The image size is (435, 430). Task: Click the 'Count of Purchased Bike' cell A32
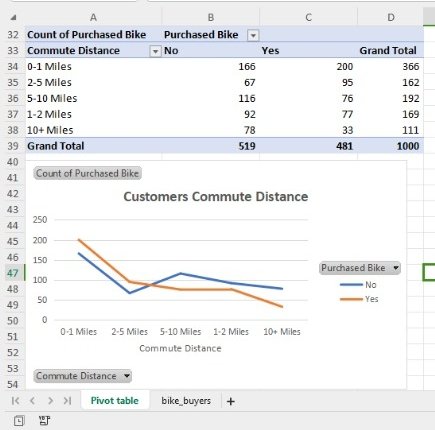pyautogui.click(x=93, y=35)
